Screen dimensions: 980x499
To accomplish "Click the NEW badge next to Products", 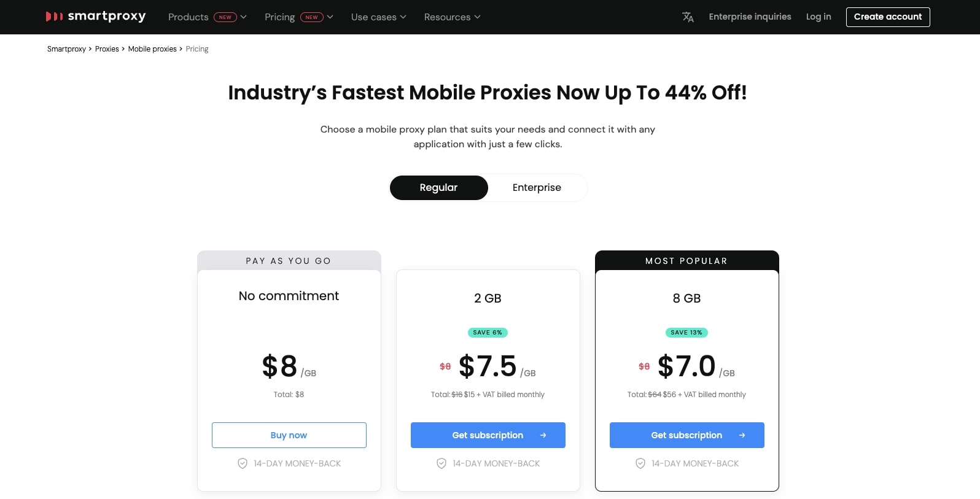I will point(225,17).
